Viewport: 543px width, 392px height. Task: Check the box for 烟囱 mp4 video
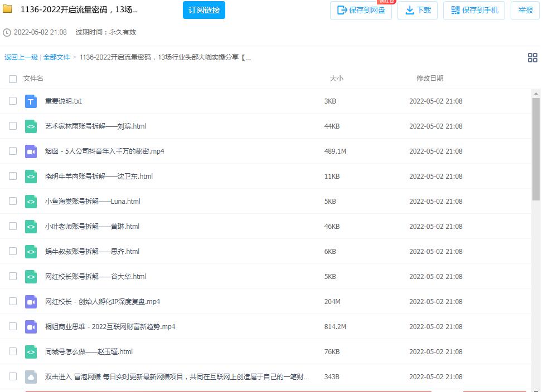[13, 151]
